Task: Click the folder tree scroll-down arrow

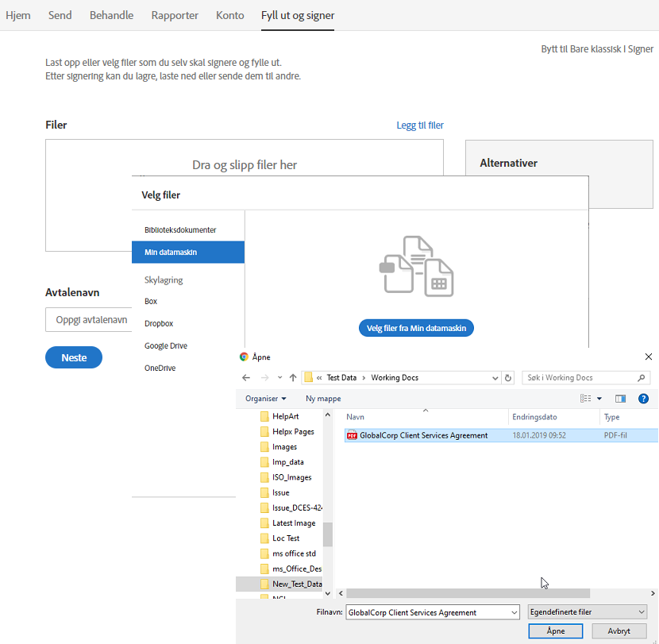Action: click(x=328, y=593)
